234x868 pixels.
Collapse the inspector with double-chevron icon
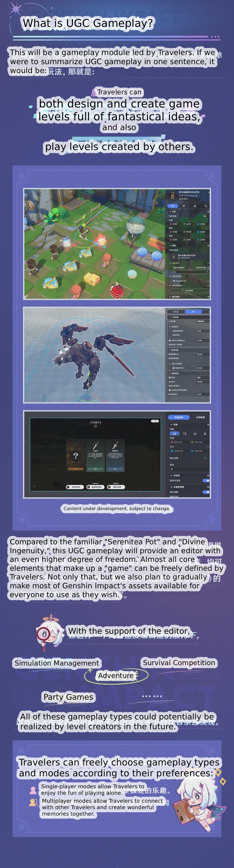click(x=209, y=193)
